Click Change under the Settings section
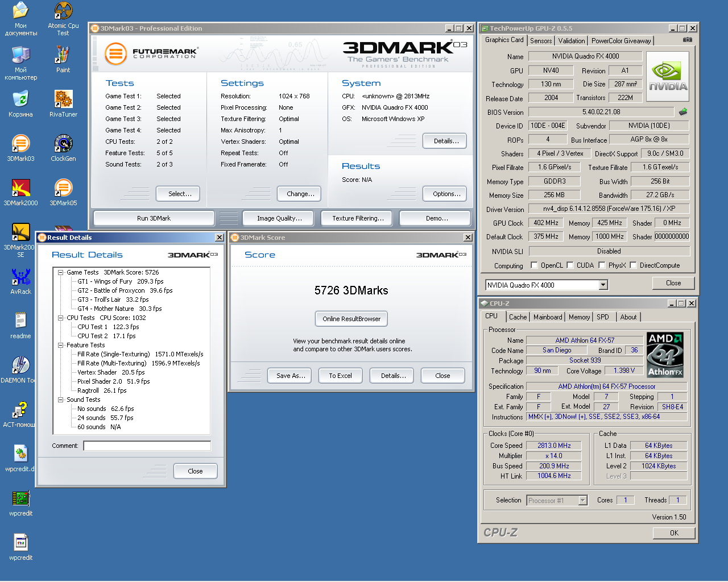This screenshot has height=582, width=728. pos(300,194)
